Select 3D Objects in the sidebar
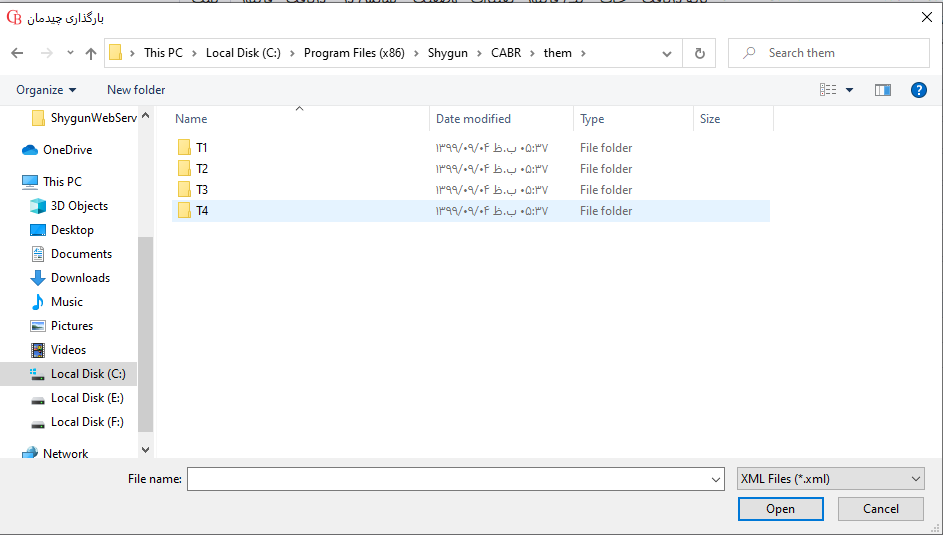This screenshot has height=535, width=943. pyautogui.click(x=79, y=206)
